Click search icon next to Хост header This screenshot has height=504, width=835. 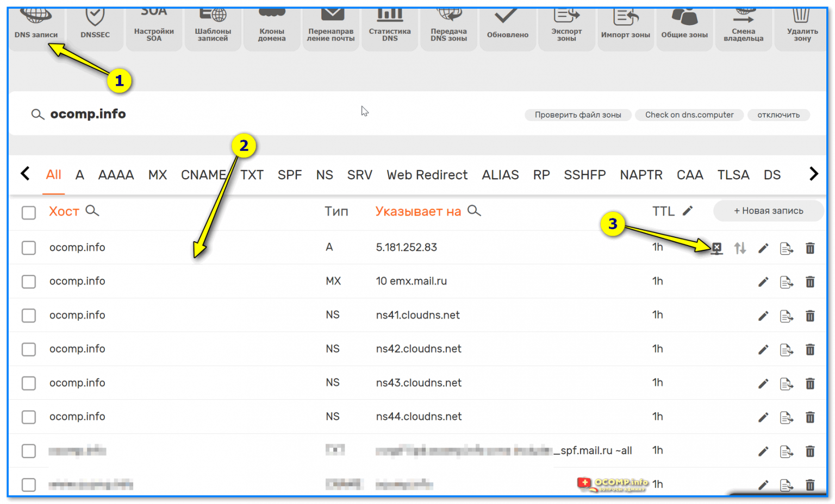pos(92,211)
